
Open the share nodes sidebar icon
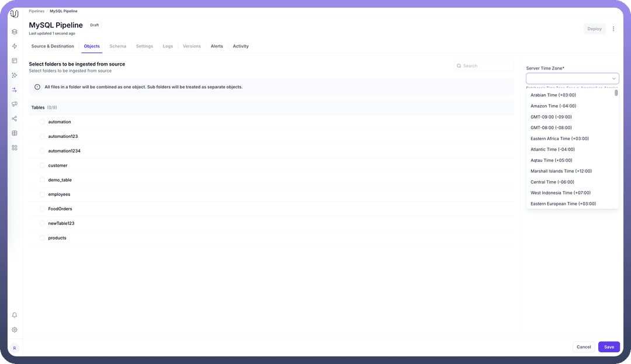pos(15,119)
